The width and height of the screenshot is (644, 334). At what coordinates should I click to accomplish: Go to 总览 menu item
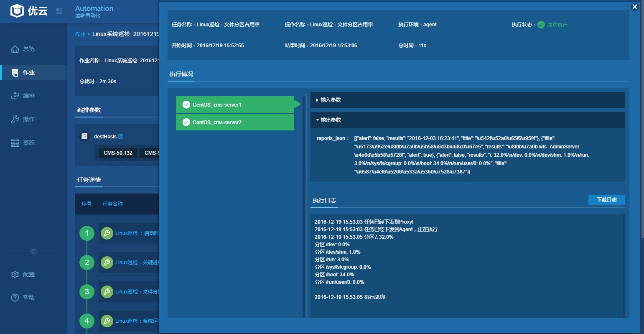tap(33, 49)
